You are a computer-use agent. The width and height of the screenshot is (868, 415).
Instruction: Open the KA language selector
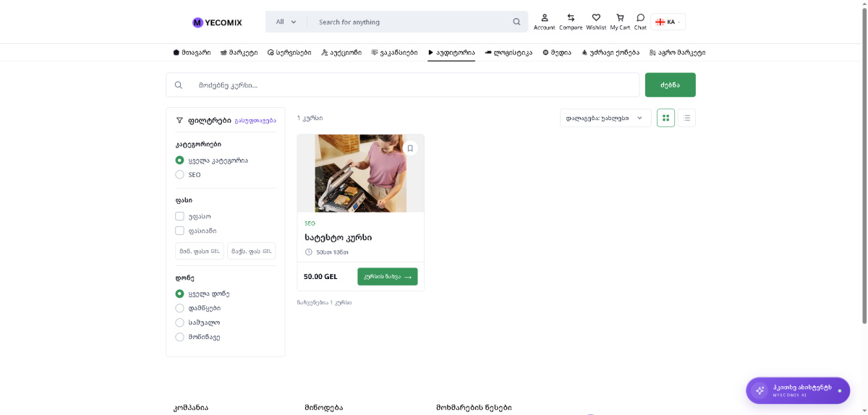[x=668, y=22]
